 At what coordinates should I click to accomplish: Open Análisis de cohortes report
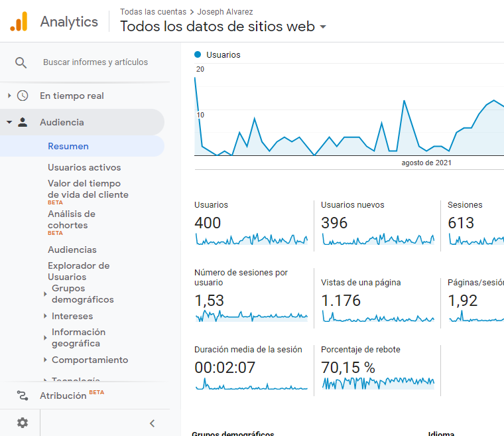(72, 220)
